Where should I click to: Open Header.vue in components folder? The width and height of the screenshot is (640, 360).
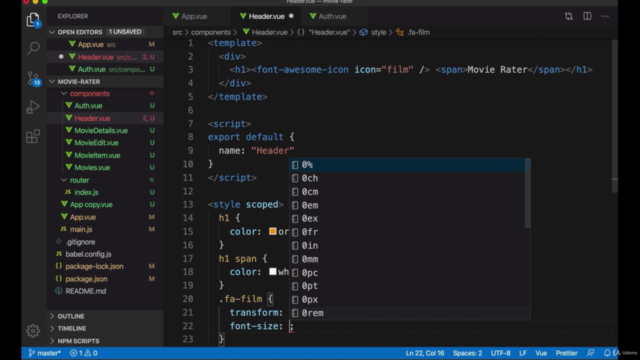[105, 118]
